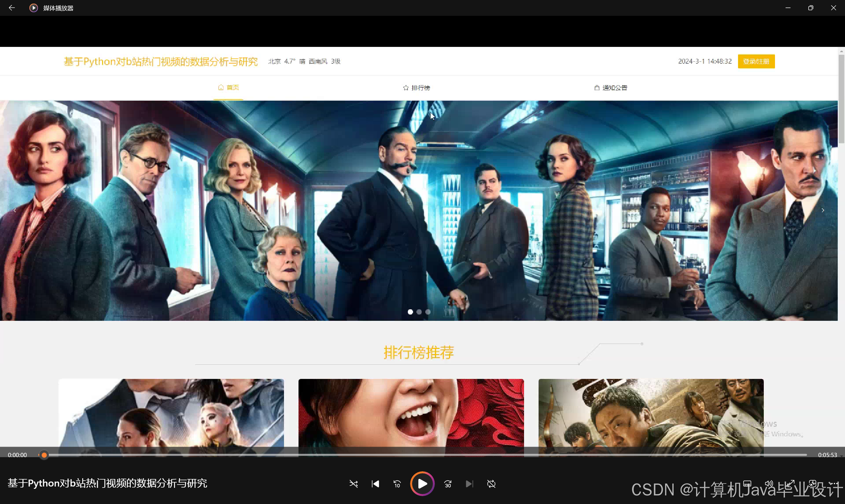Seek to the middle of the progress bar

click(422, 455)
